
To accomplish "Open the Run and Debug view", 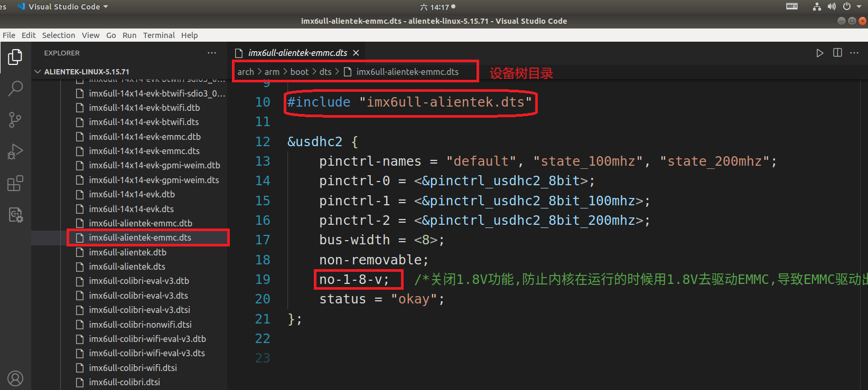I will click(15, 151).
